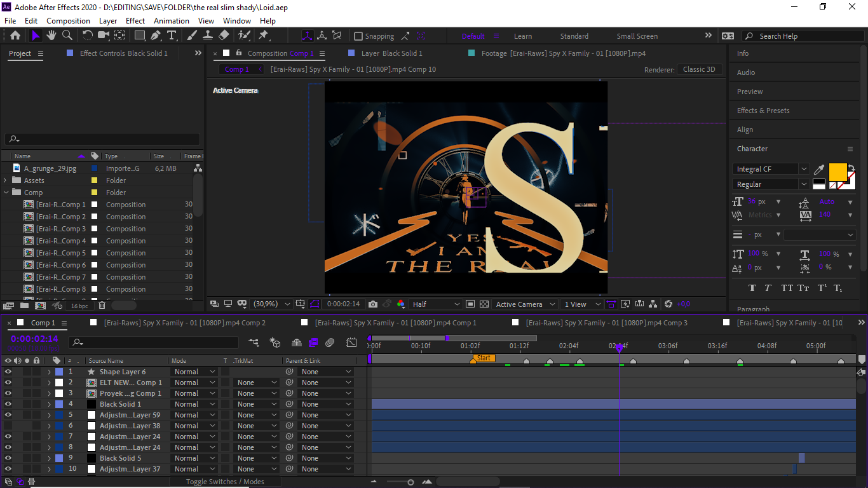Expand the Shape Layer 6 properties

click(49, 372)
